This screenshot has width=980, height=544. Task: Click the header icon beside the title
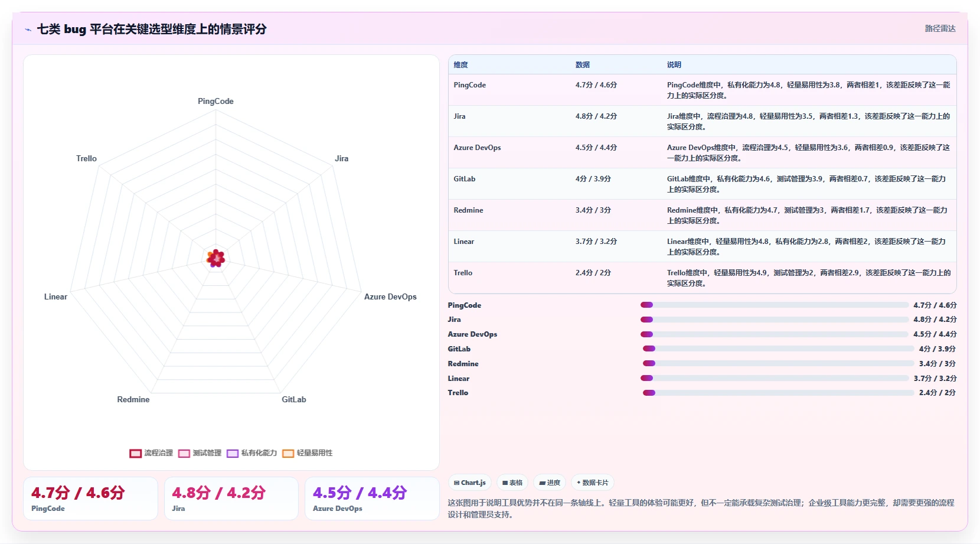(28, 30)
